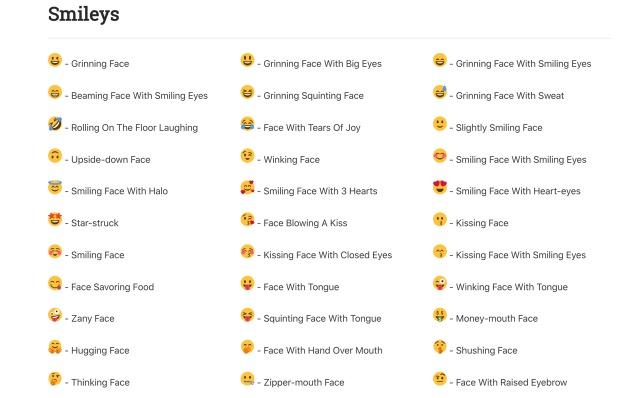The image size is (640, 398).
Task: Click the Money-mouth Face emoji
Action: tap(440, 315)
